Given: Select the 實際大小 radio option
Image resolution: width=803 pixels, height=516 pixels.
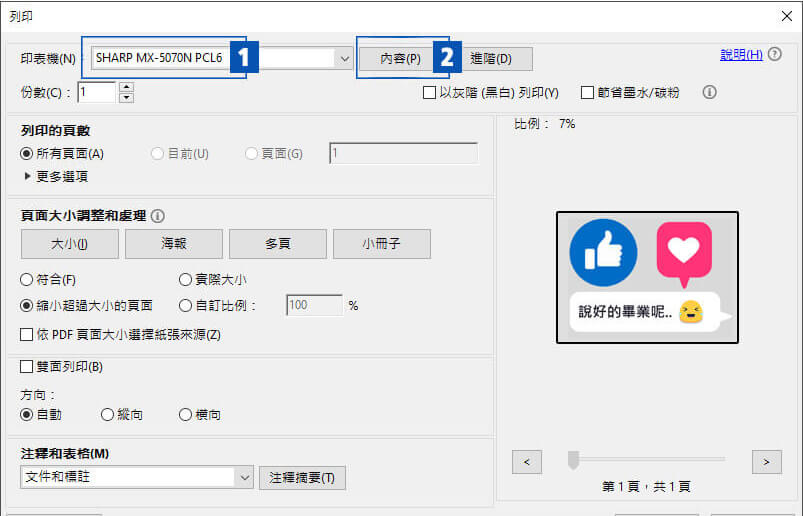Looking at the screenshot, I should click(185, 280).
